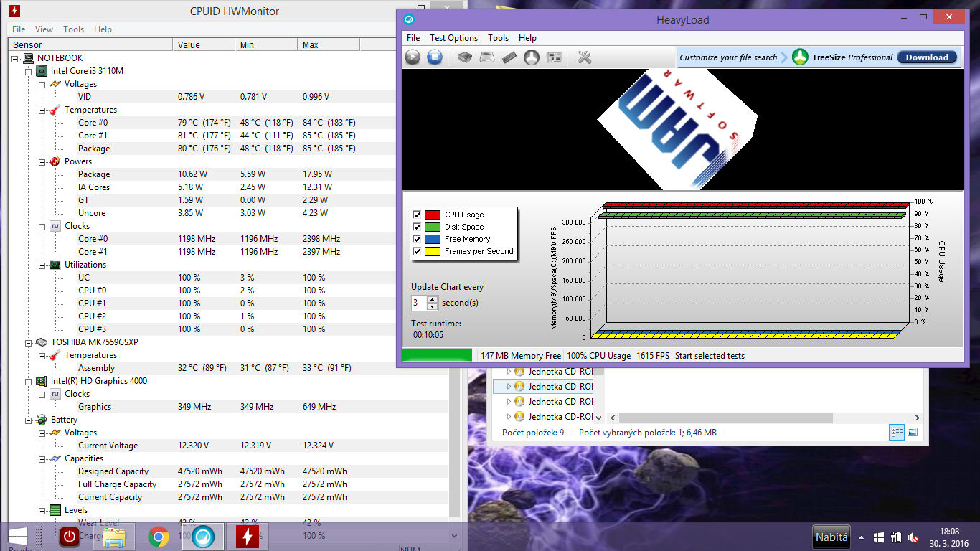Click the TreeSize Download button

point(927,57)
